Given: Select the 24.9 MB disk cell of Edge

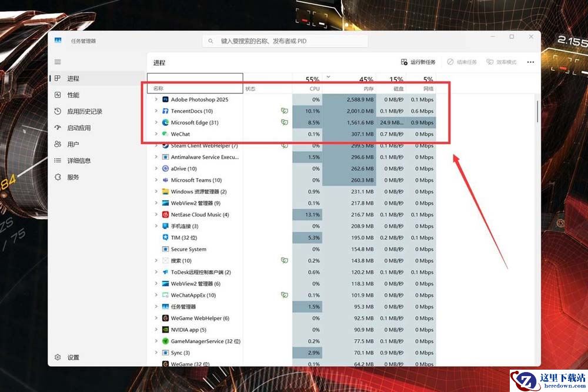Looking at the screenshot, I should (391, 123).
